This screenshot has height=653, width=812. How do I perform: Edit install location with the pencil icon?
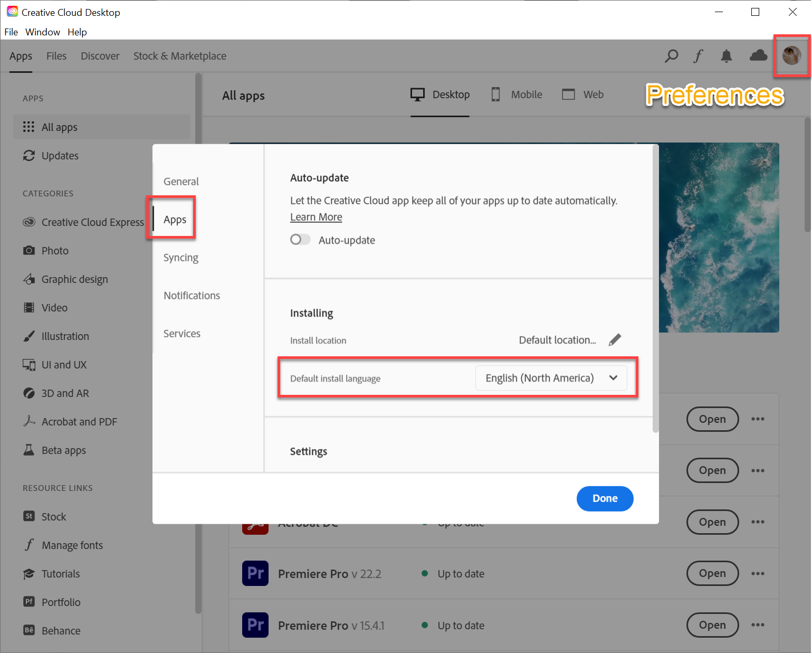(x=615, y=339)
